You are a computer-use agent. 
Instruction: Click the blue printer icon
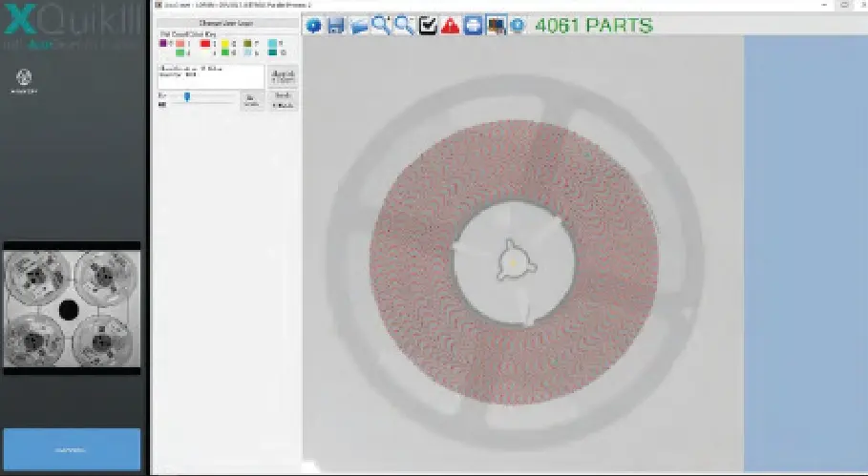[473, 26]
